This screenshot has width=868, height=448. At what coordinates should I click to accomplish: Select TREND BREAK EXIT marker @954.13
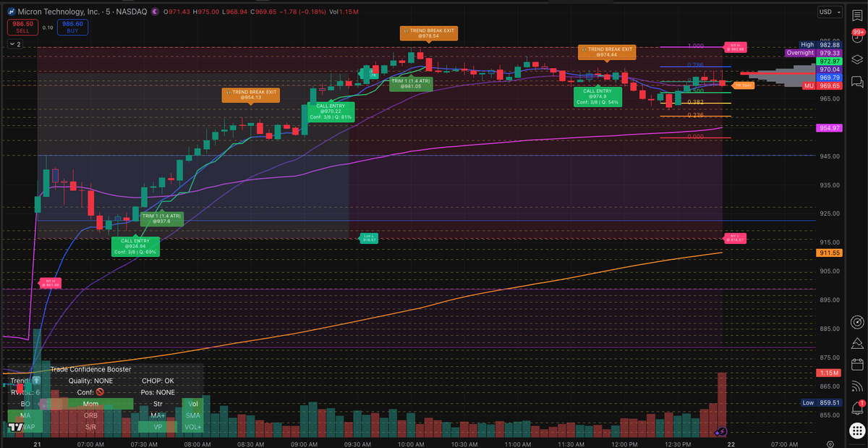click(x=250, y=95)
